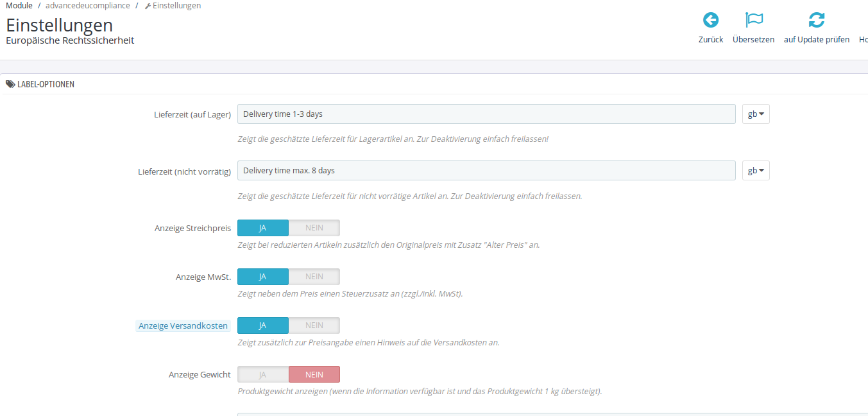
Task: Click the 'Delivery time 1-3 days' field
Action: 486,114
